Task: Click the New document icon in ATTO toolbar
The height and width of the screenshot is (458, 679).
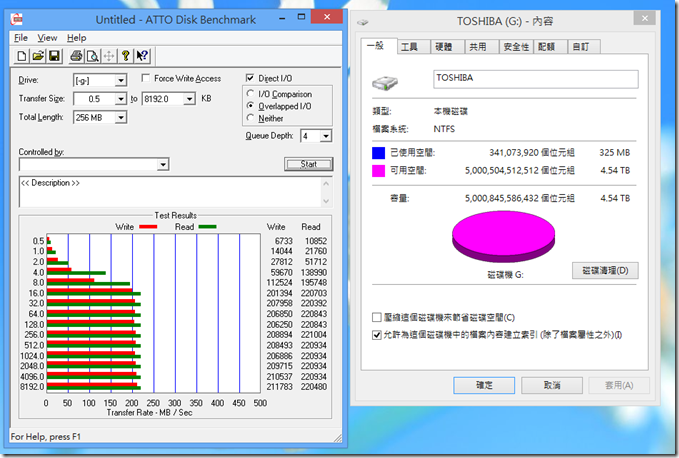Action: pyautogui.click(x=21, y=56)
